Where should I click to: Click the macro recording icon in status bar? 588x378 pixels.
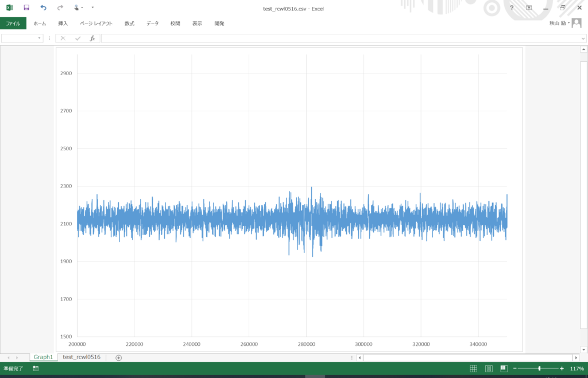click(x=36, y=368)
